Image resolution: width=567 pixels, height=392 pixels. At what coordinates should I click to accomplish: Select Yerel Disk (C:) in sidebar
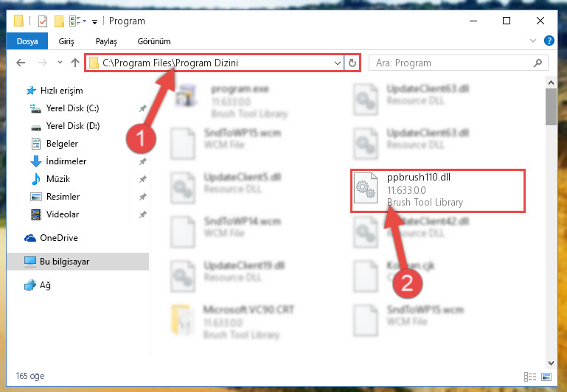[72, 108]
